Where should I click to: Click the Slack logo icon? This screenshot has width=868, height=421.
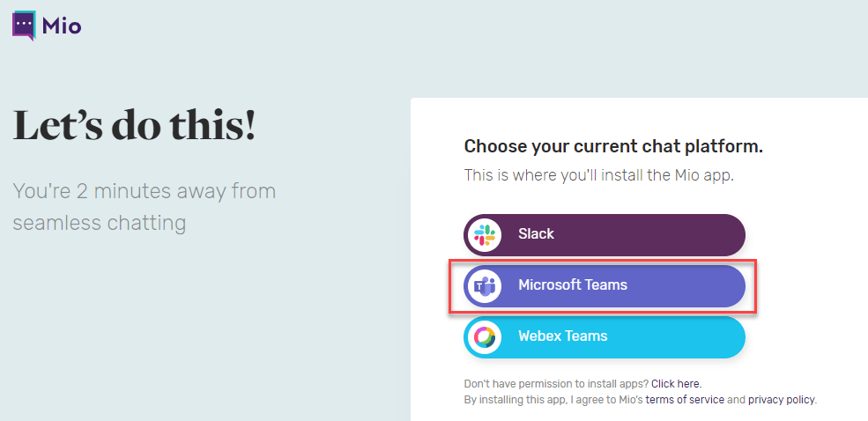(484, 235)
